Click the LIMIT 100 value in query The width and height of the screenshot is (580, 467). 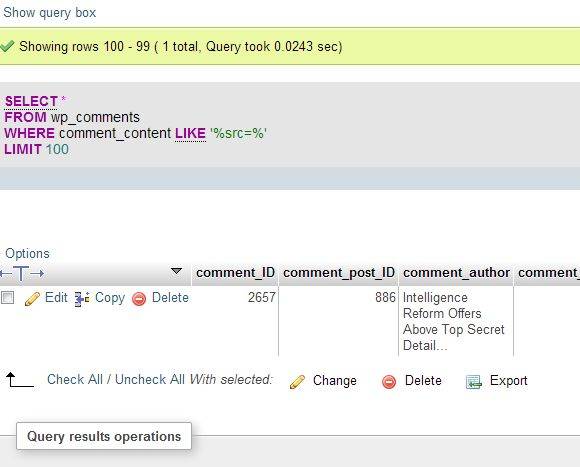coord(57,149)
